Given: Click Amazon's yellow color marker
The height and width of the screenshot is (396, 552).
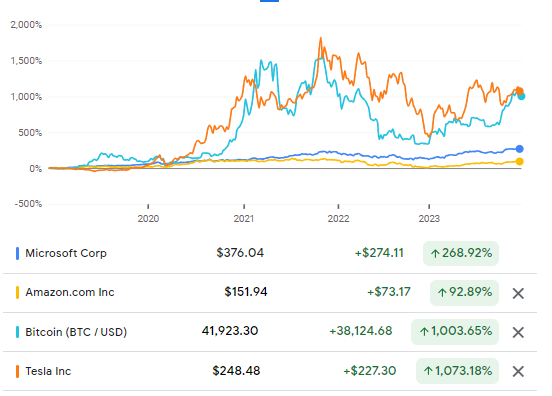Looking at the screenshot, I should coord(17,293).
